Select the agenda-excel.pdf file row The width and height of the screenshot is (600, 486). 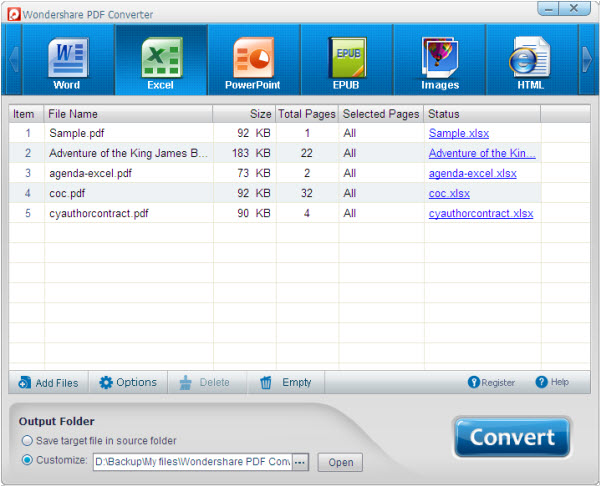[299, 173]
